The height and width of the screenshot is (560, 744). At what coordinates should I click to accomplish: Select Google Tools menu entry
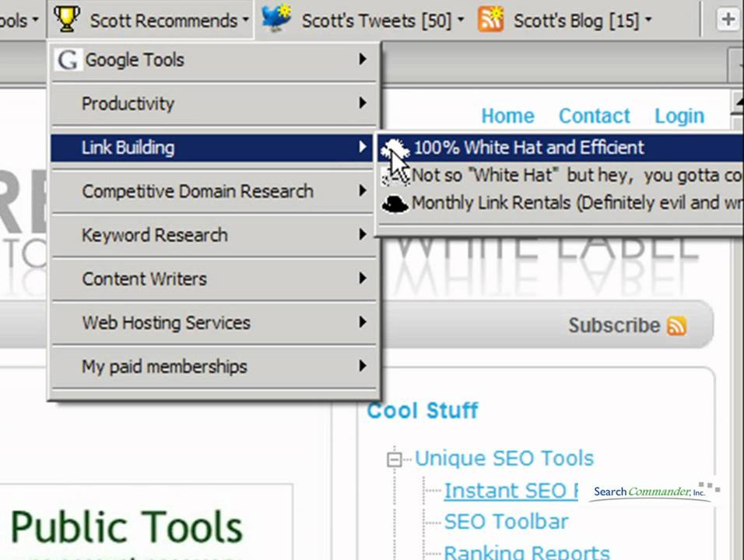[212, 60]
